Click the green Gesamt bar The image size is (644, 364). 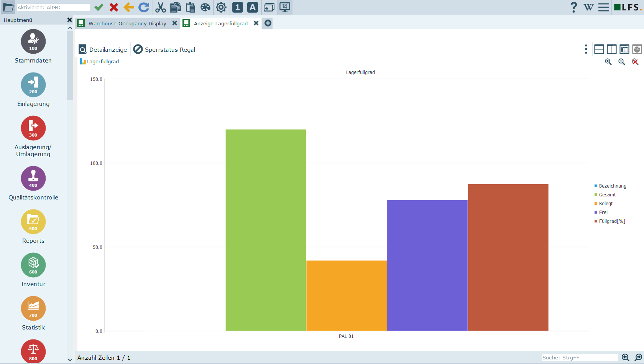[266, 230]
